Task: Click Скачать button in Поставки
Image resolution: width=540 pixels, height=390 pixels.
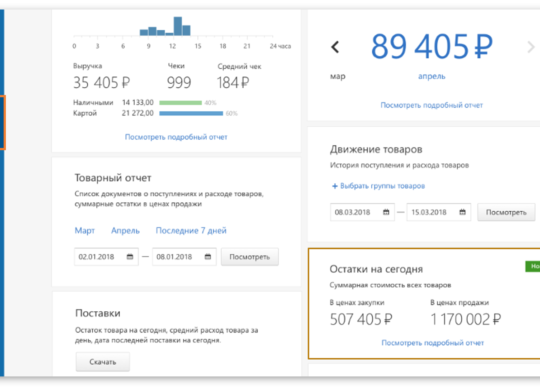Action: click(x=103, y=362)
